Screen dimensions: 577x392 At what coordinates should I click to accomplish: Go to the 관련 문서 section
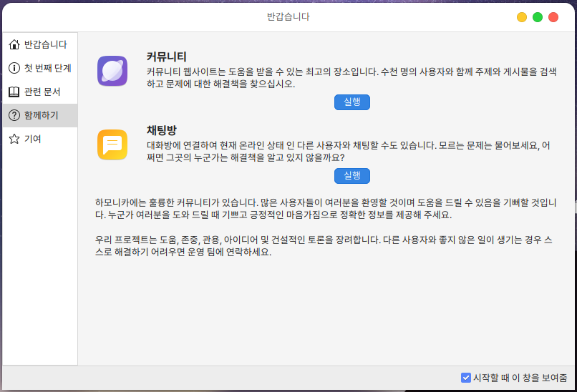pyautogui.click(x=42, y=92)
